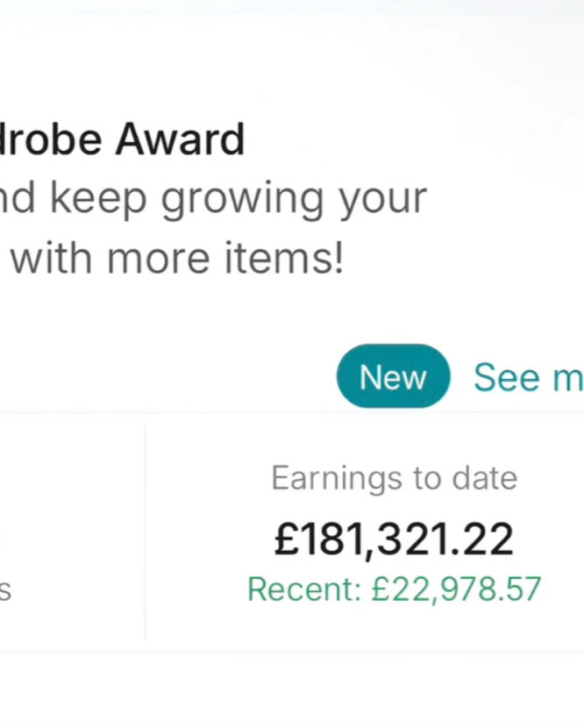The width and height of the screenshot is (584, 728).
Task: Click the Wardrobe Award heading
Action: [x=121, y=140]
